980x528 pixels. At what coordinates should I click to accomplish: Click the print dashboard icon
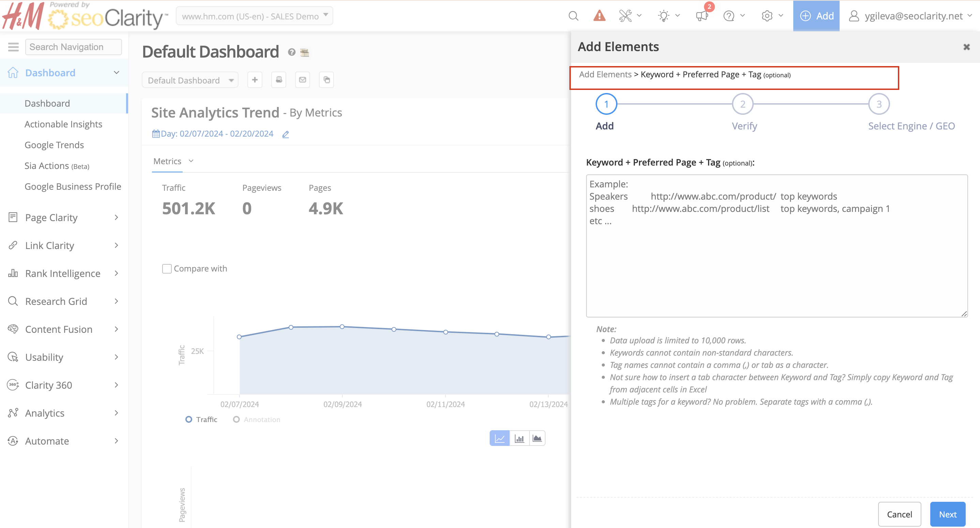click(x=278, y=80)
